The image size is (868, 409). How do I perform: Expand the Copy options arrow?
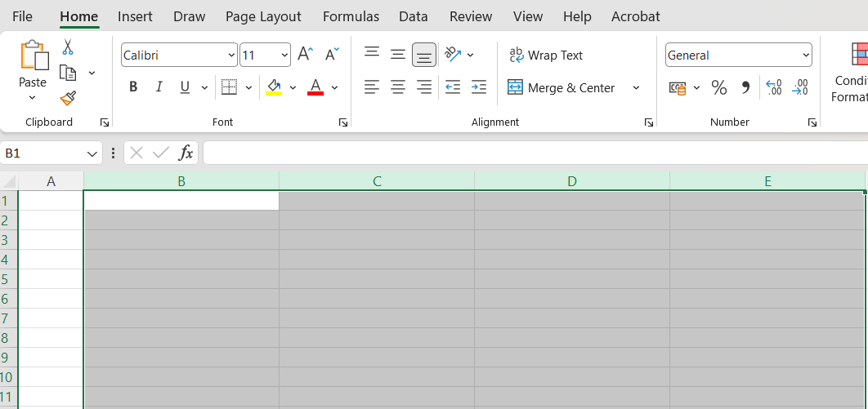tap(92, 73)
